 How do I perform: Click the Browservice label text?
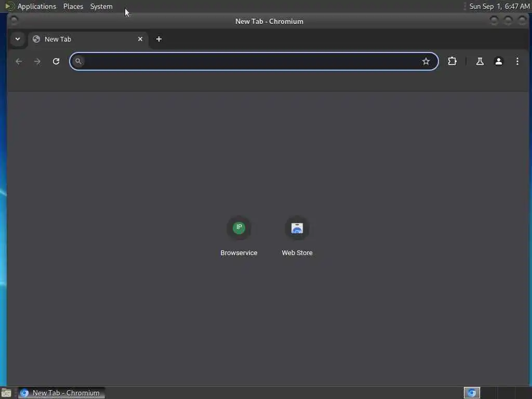(239, 253)
